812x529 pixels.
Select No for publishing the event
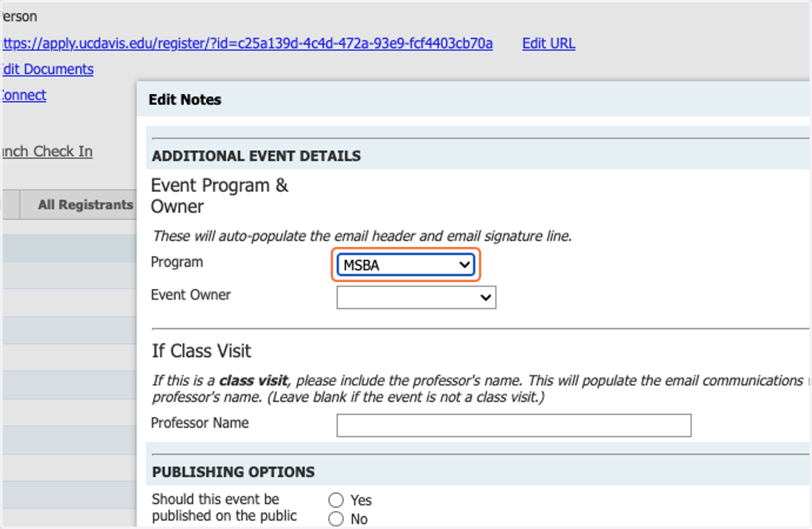pos(336,519)
